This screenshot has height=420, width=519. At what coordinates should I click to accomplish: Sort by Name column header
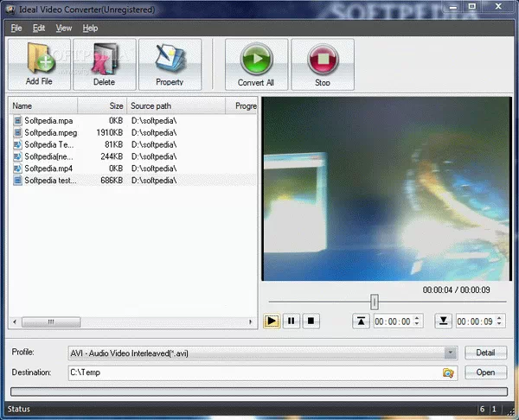pyautogui.click(x=43, y=105)
